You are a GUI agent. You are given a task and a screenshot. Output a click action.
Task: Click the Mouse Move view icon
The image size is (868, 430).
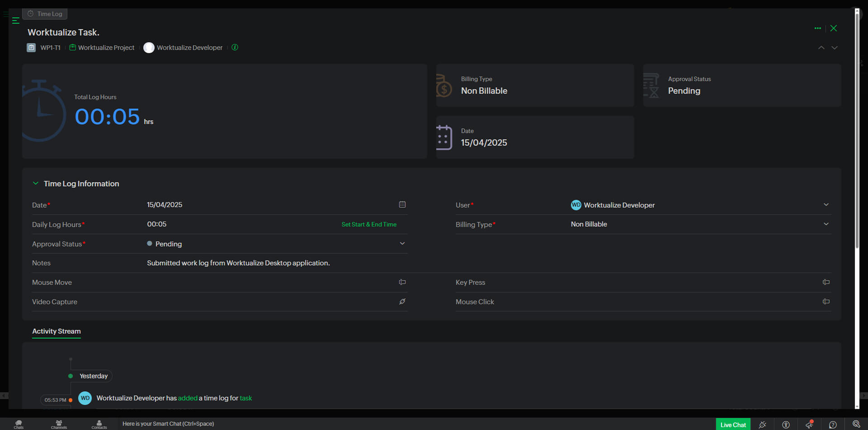(x=402, y=282)
